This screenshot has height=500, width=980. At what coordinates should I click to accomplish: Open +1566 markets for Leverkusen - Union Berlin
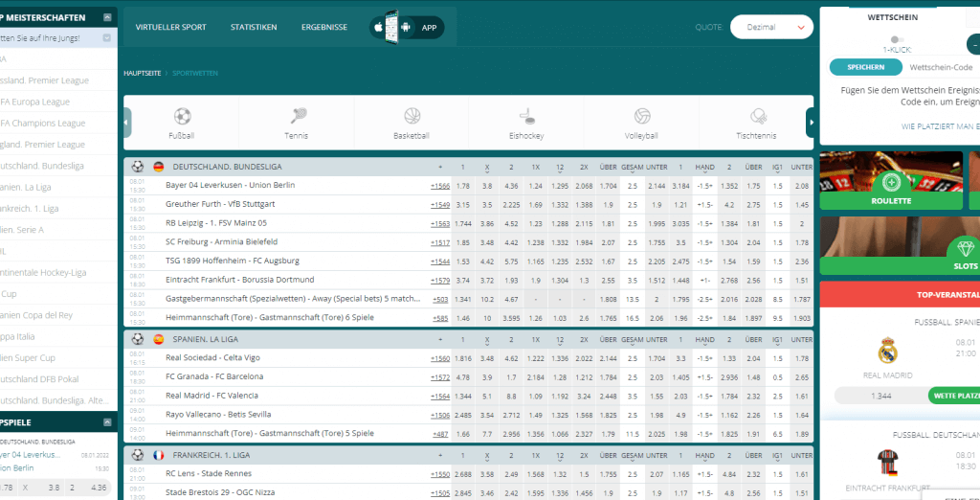(x=440, y=186)
